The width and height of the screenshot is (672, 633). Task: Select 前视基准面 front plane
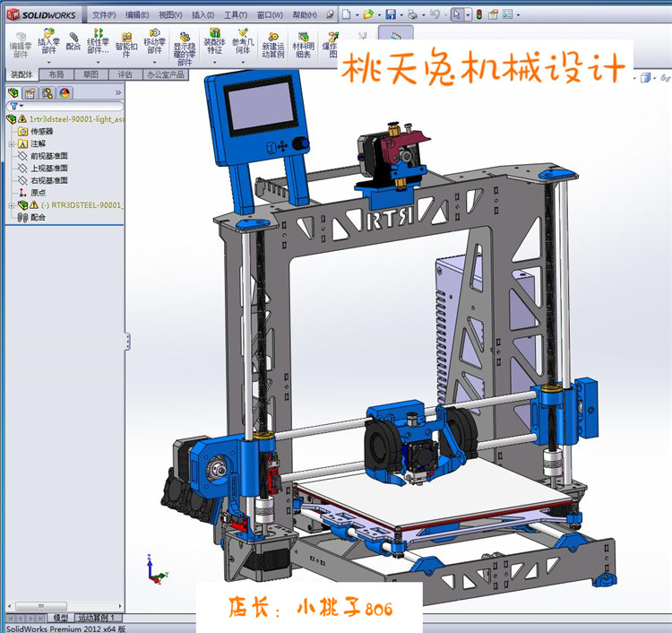click(49, 156)
